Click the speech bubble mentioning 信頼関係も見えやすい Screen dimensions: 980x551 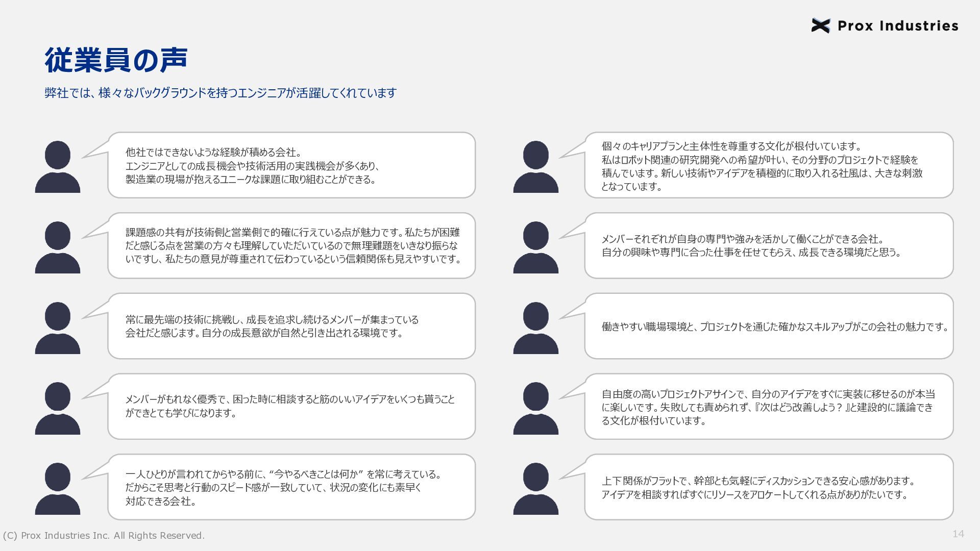pos(291,246)
